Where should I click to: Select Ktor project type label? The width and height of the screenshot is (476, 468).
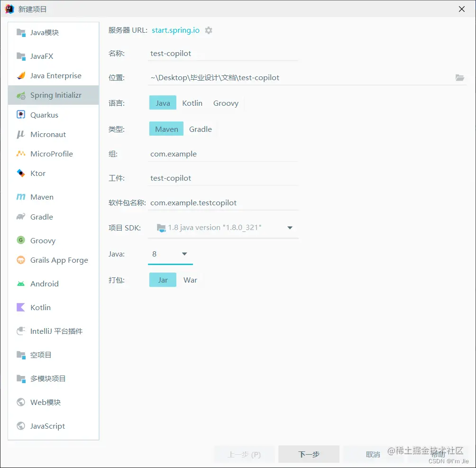click(38, 174)
